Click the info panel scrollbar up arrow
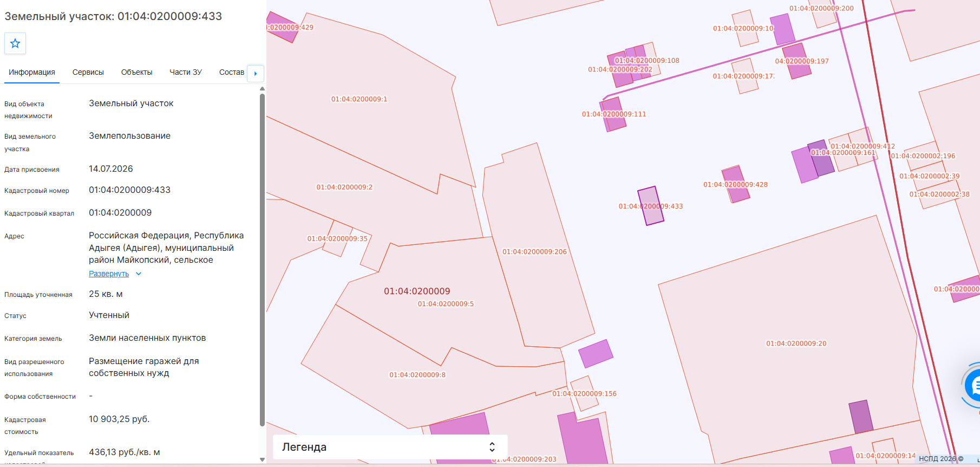Viewport: 980px width, 467px height. click(x=262, y=88)
